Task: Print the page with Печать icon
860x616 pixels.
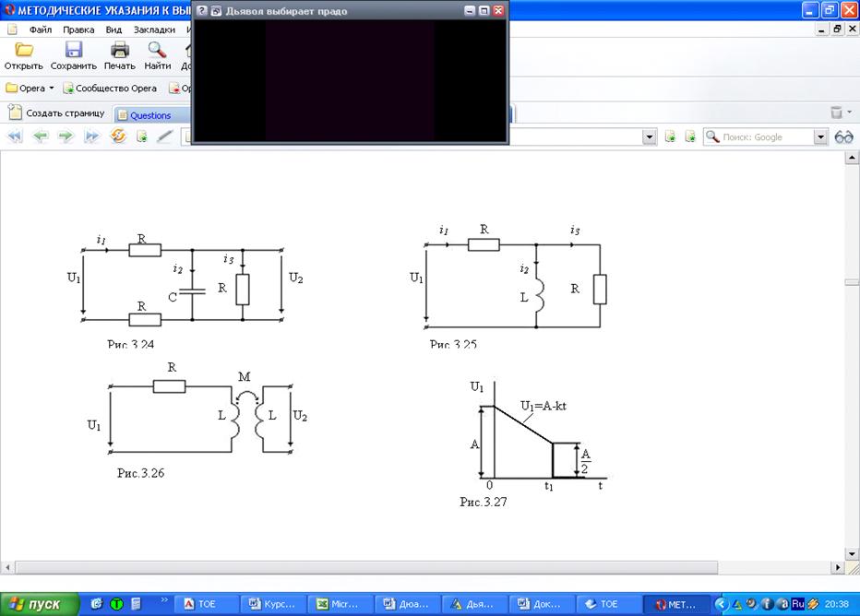Action: (119, 51)
